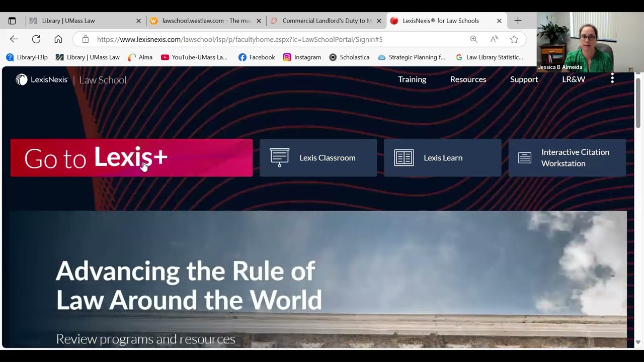Open the zoom magnifier icon in address bar
Image resolution: width=644 pixels, height=362 pixels.
(x=474, y=39)
